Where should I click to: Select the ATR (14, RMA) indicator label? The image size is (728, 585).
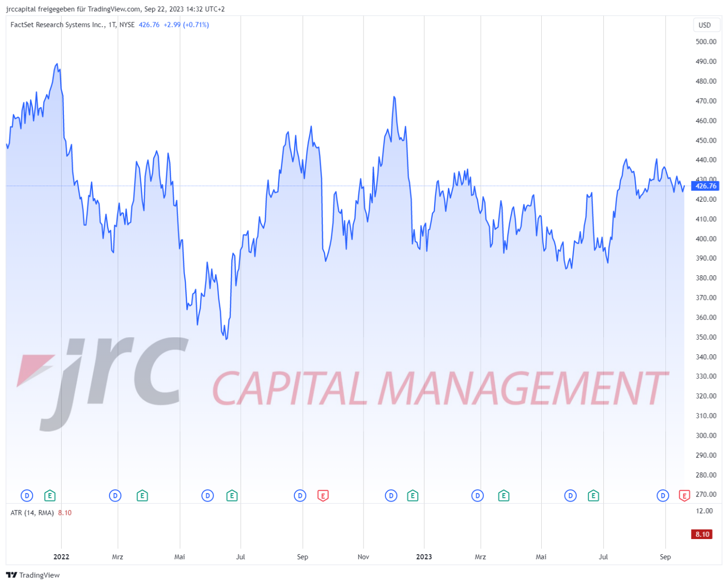[32, 513]
